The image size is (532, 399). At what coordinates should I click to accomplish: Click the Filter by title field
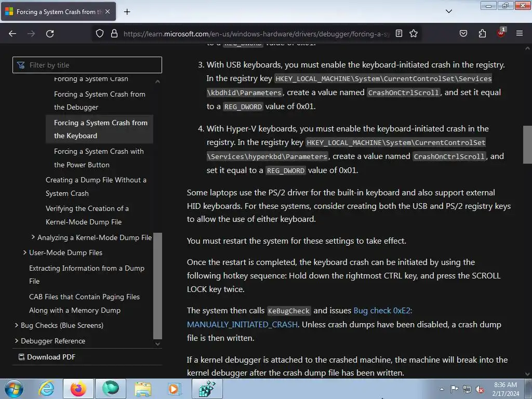click(87, 65)
